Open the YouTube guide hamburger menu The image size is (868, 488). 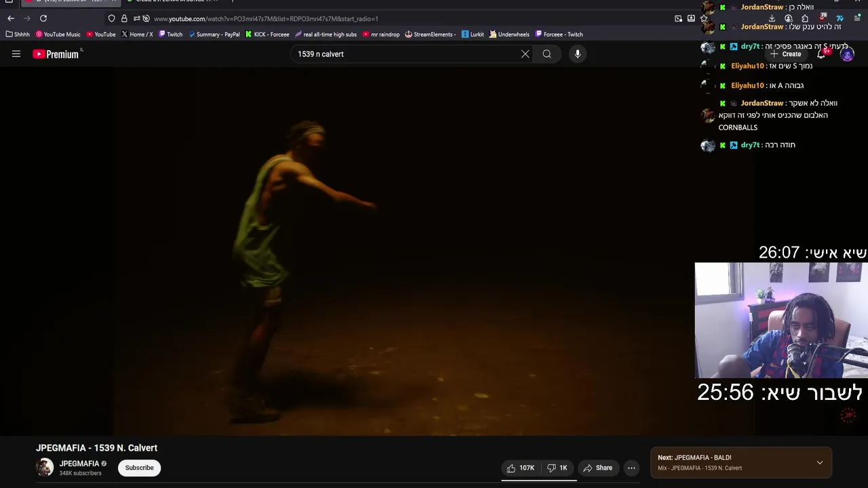[16, 54]
